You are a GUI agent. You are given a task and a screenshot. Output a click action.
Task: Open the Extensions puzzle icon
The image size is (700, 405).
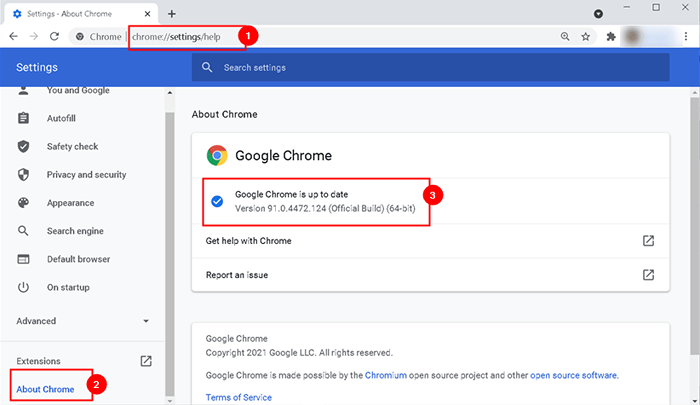(x=611, y=36)
